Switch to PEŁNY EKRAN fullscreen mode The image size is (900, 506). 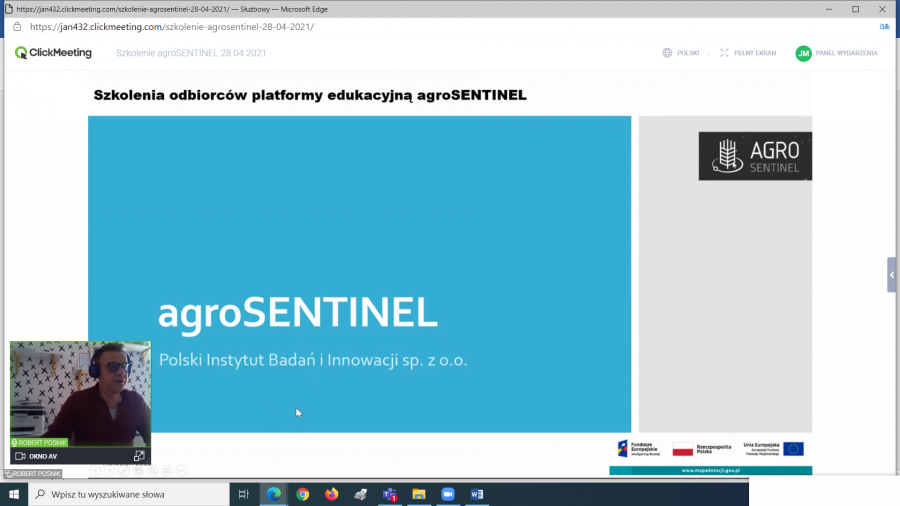click(748, 53)
